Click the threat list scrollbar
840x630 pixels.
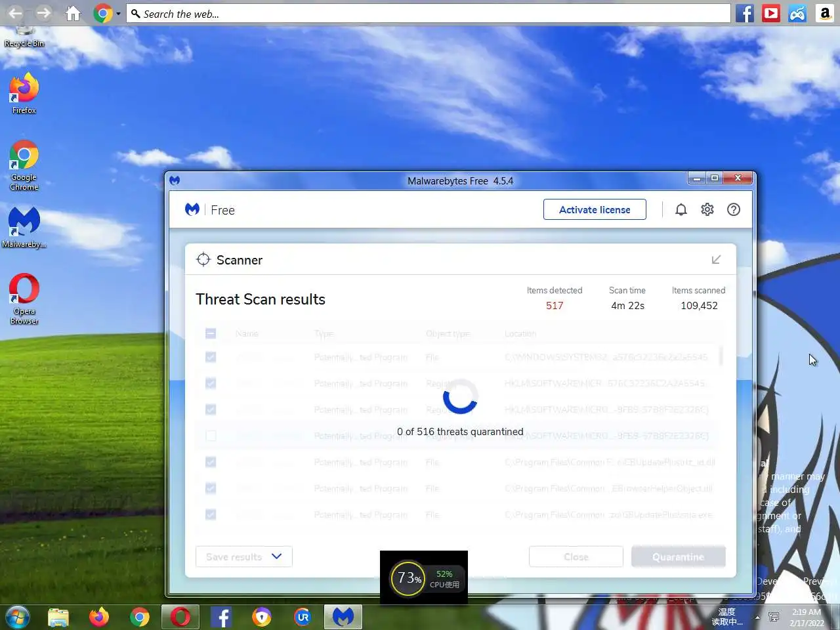point(721,355)
